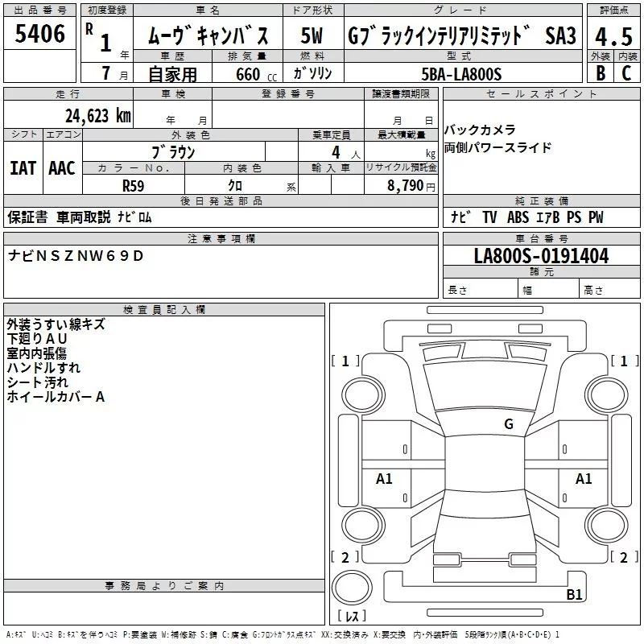The image size is (644, 644).
Task: Click the color number R59
Action: [134, 186]
